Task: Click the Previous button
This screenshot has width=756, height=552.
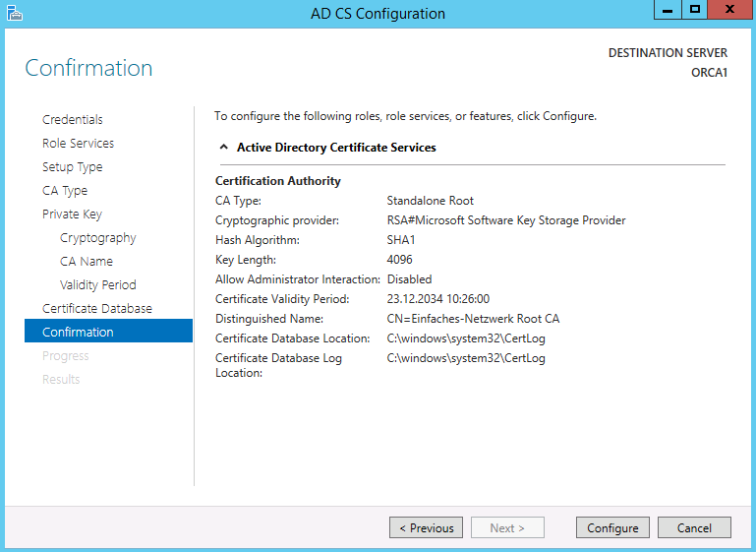Action: tap(426, 528)
